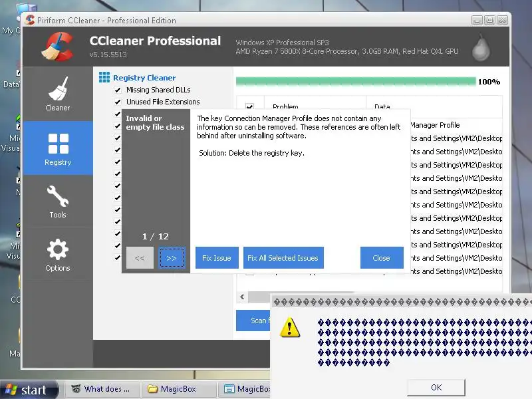Screen dimensions: 532x399
Task: Click OK in the garbled error dialog
Action: pos(436,388)
